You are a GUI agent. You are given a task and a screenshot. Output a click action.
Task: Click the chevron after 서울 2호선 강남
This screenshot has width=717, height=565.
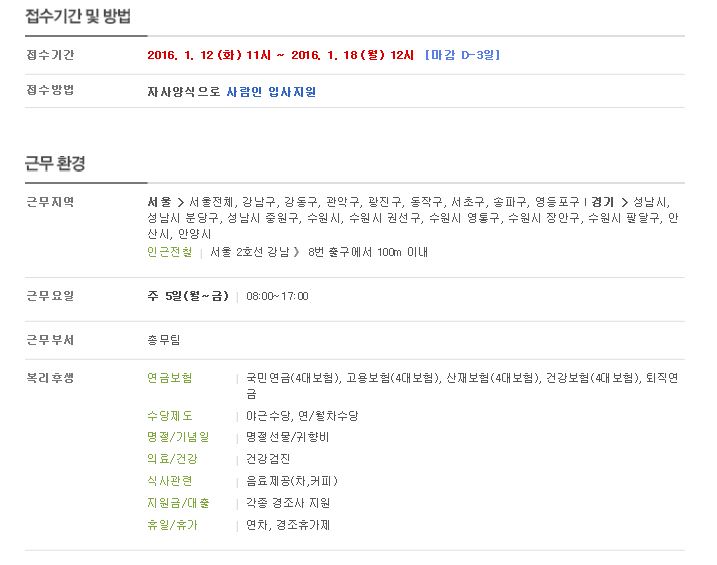[x=296, y=252]
